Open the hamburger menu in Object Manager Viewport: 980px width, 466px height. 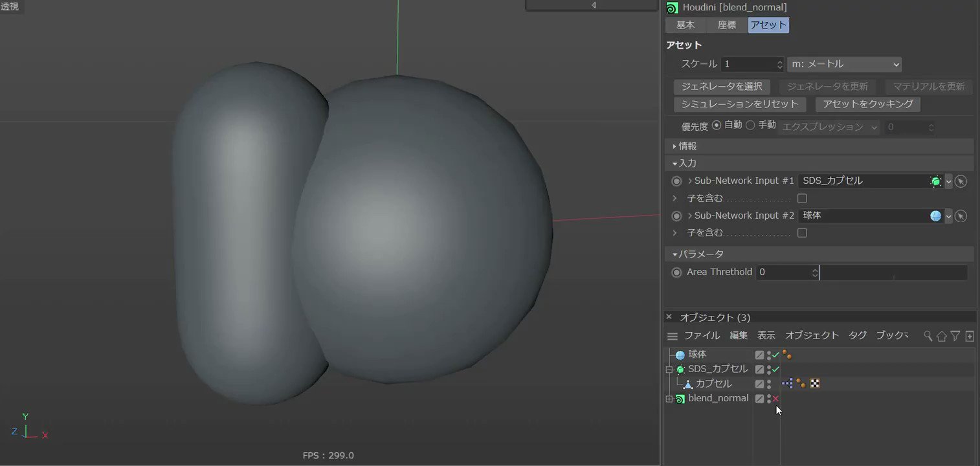pyautogui.click(x=673, y=336)
